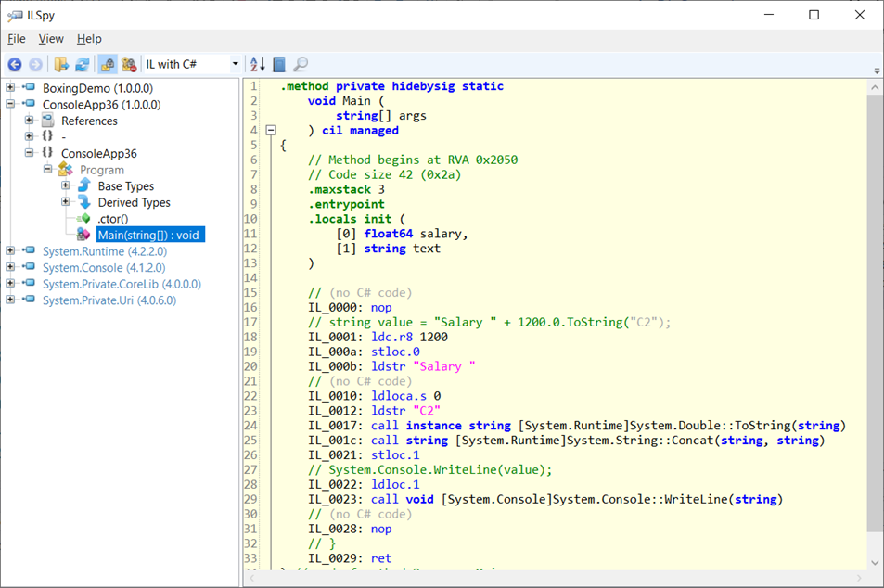884x588 pixels.
Task: Expand the System.Private.CoreLib assembly node
Action: [10, 283]
